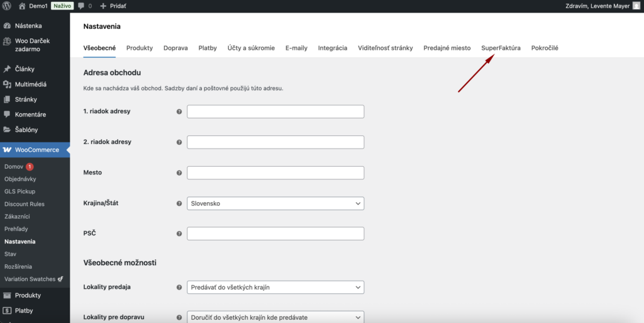Expand the Lokality predaja dropdown
Image resolution: width=644 pixels, height=323 pixels.
tap(275, 287)
